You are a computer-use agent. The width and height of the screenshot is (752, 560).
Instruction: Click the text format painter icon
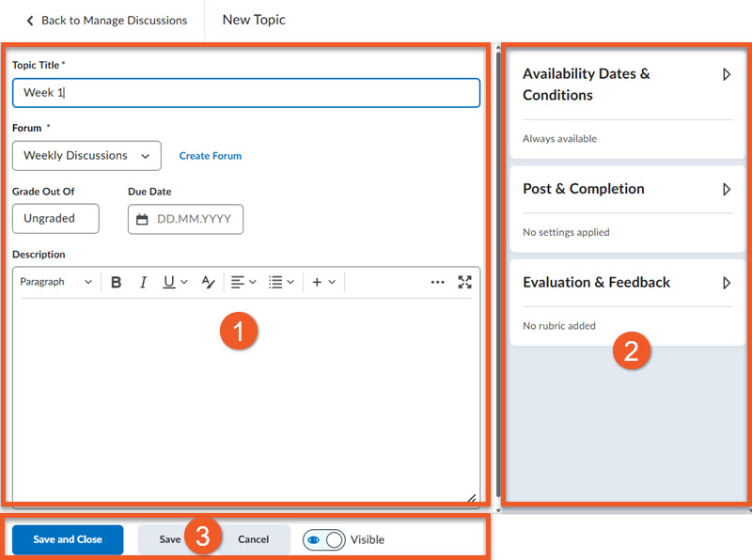(x=208, y=282)
